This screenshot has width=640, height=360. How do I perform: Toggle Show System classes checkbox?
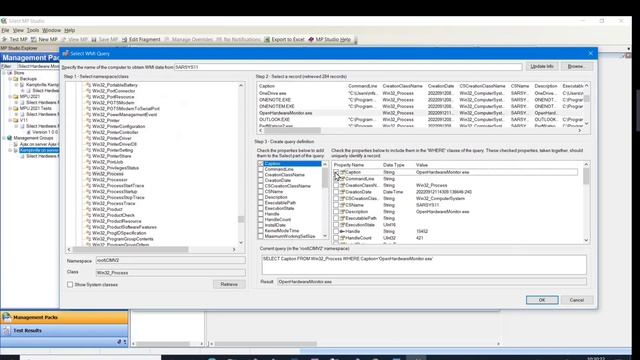coord(70,284)
